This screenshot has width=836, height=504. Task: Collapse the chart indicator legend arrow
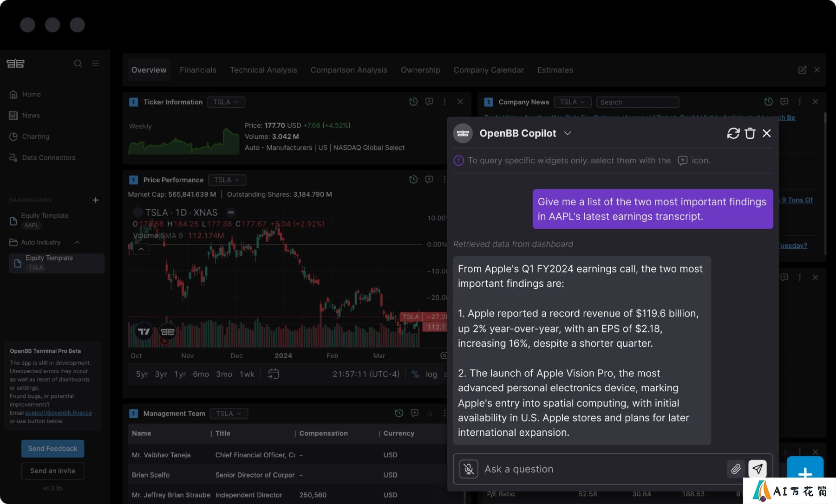click(x=141, y=249)
